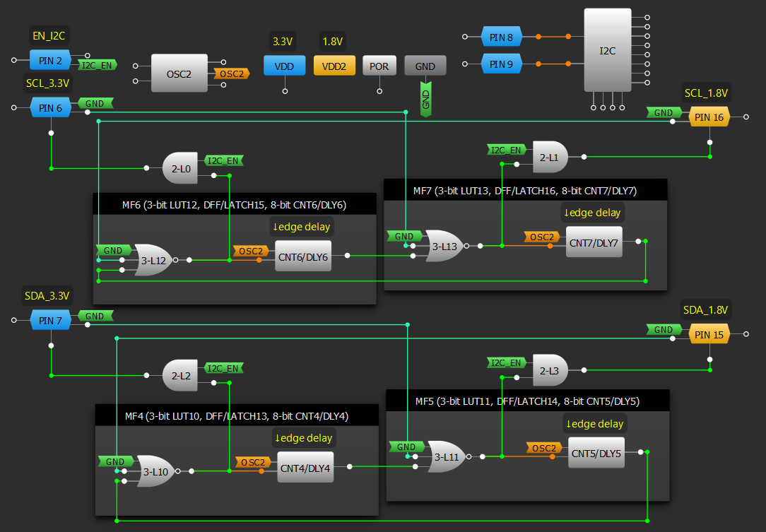Click the SDA_1.8V label above PIN 15
This screenshot has width=766, height=532.
(705, 309)
